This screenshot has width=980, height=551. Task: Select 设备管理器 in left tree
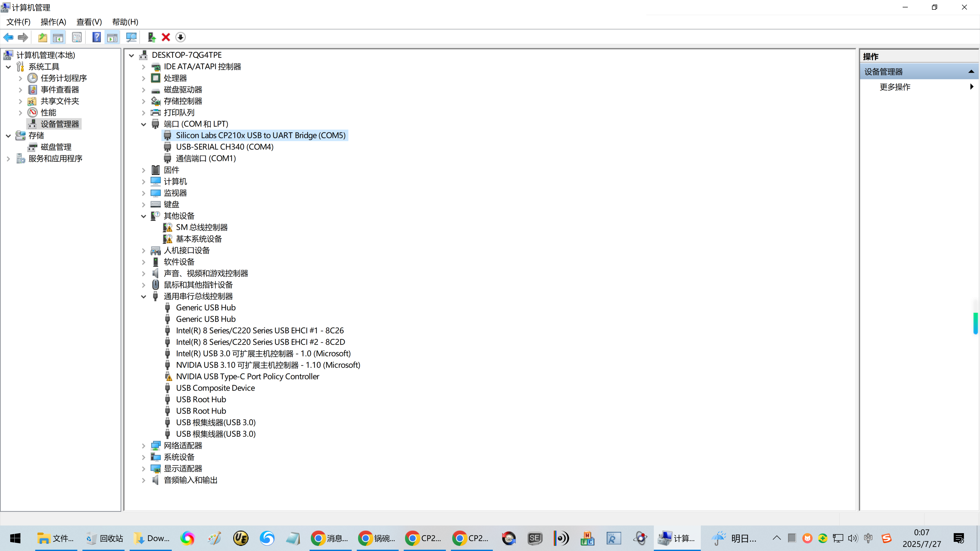tap(60, 124)
